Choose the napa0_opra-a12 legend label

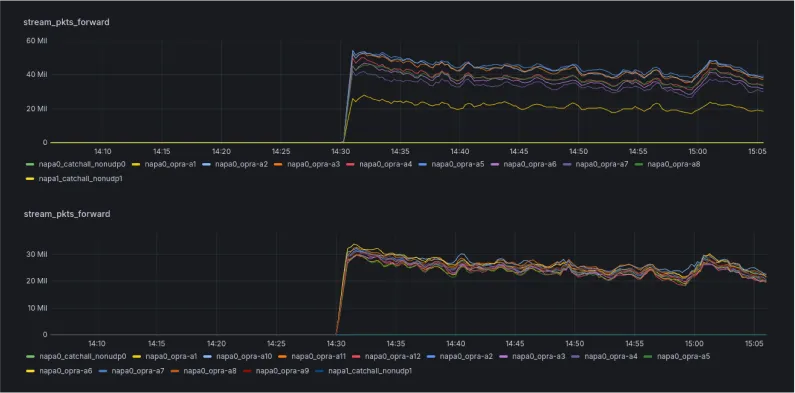click(393, 356)
